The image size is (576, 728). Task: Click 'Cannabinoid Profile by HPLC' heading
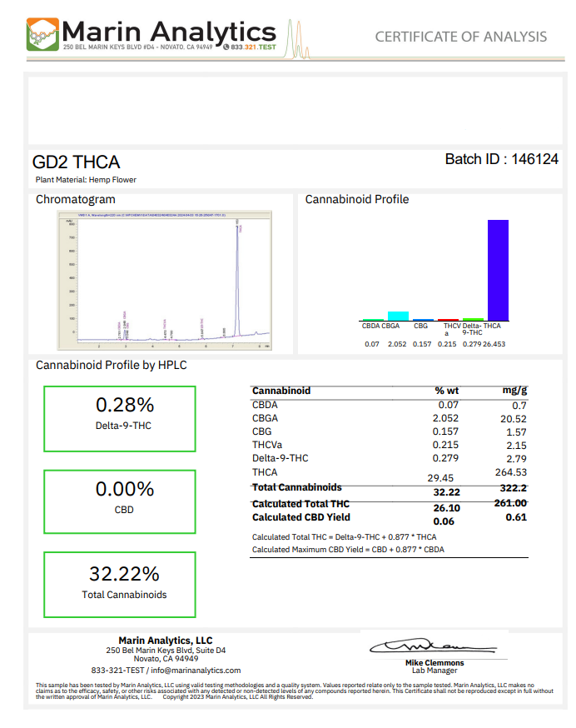click(112, 366)
